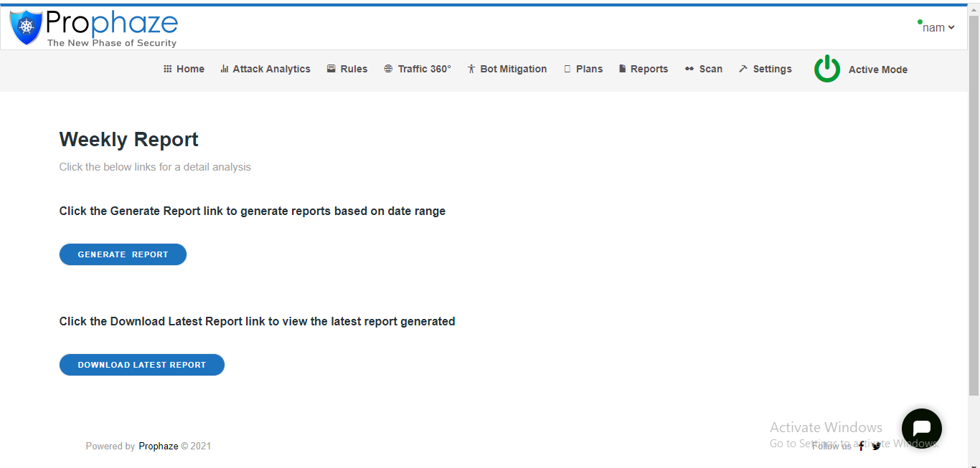Click the Reports document icon
Image resolution: width=980 pixels, height=468 pixels.
622,69
